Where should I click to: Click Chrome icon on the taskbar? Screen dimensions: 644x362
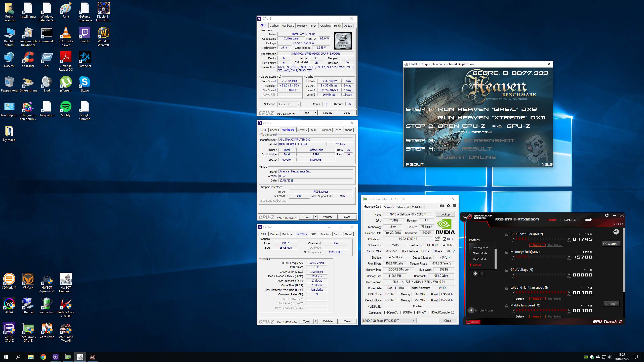coord(43,357)
